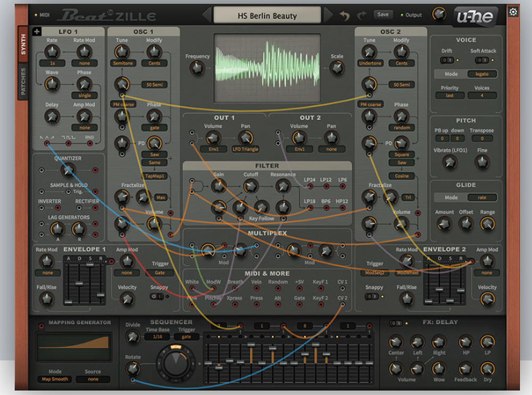The image size is (532, 395).
Task: Click the Filter Cutoff knob
Action: [x=251, y=186]
